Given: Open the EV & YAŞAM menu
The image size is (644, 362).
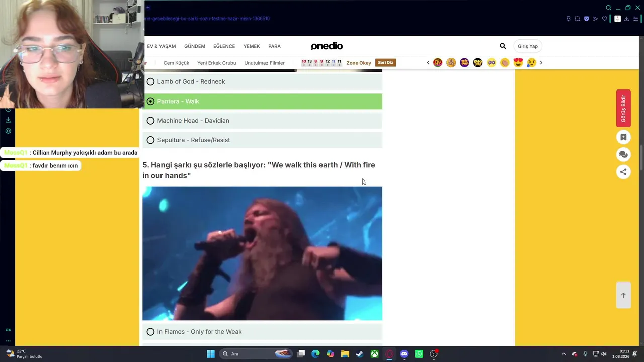Looking at the screenshot, I should point(162,46).
